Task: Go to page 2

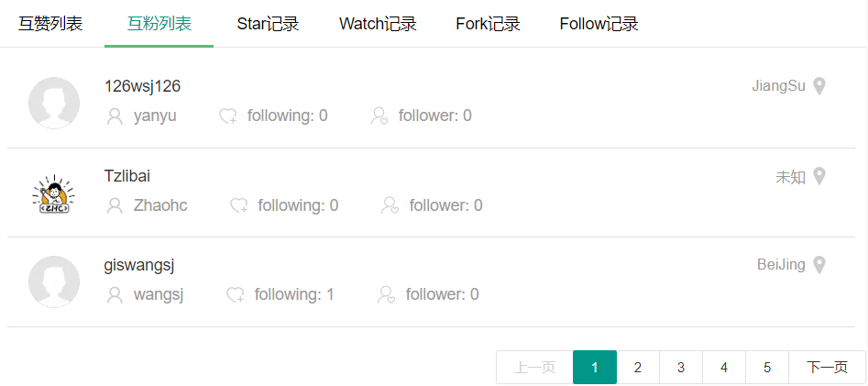Action: click(x=638, y=367)
